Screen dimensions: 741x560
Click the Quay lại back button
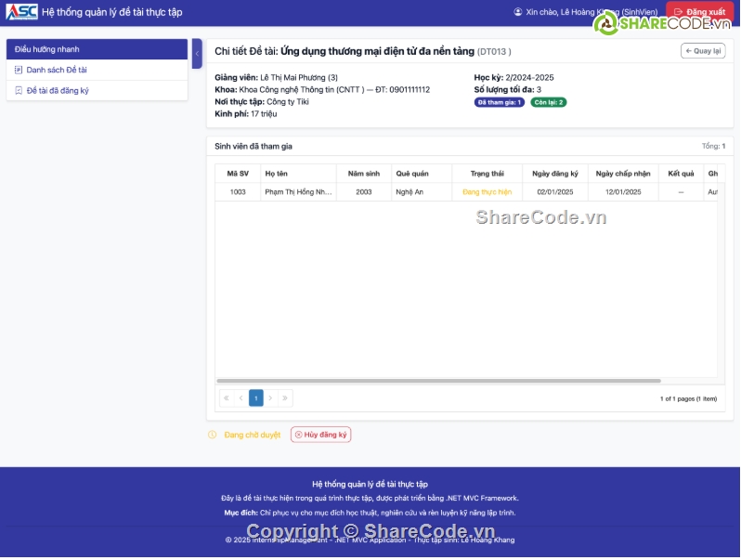coord(703,51)
